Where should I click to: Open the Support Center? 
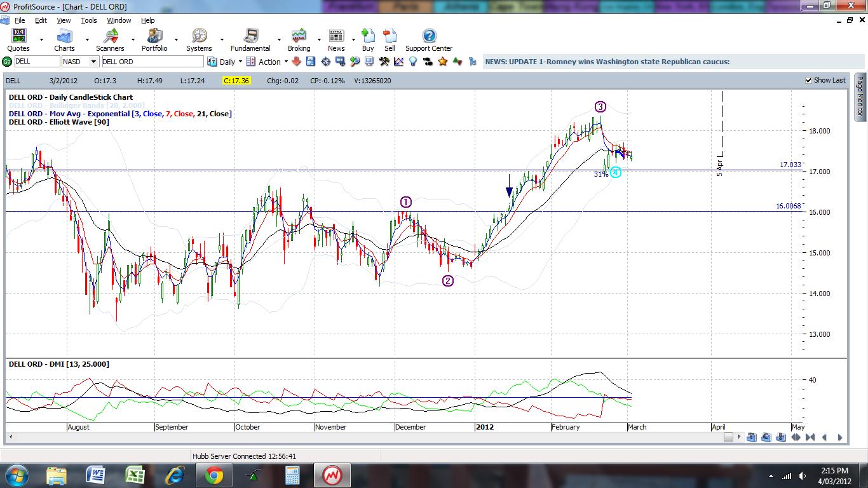coord(429,40)
